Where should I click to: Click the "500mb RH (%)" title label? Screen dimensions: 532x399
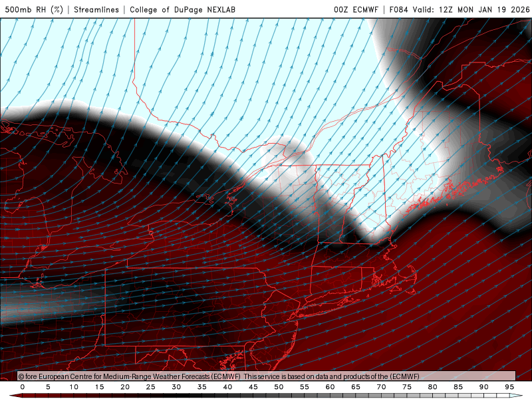(x=34, y=9)
